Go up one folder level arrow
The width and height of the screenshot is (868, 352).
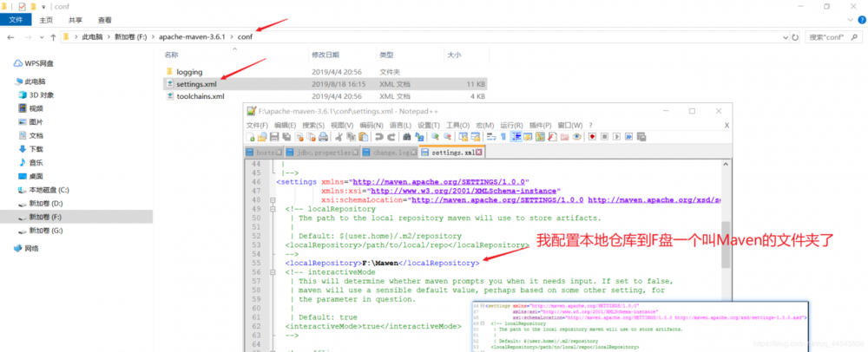[x=53, y=37]
